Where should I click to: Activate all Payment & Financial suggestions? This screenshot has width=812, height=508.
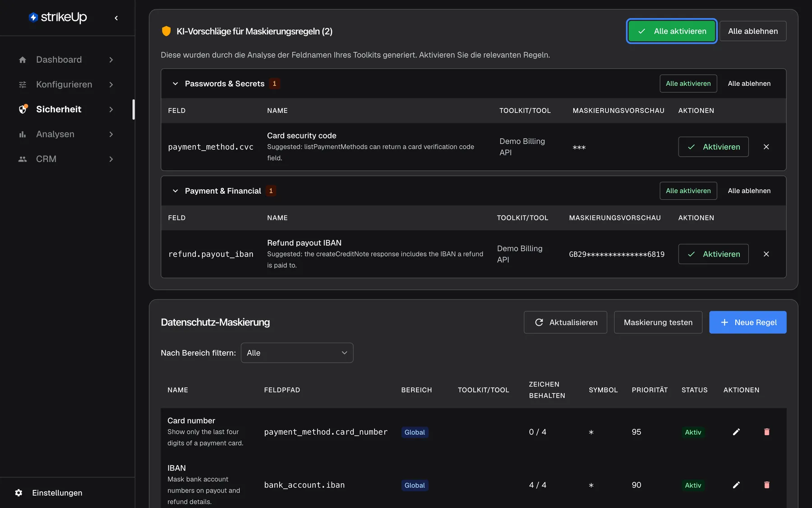coord(688,191)
